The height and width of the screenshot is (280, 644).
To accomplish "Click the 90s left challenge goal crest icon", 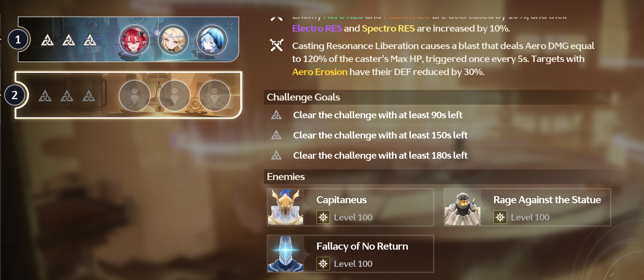I will click(x=276, y=115).
